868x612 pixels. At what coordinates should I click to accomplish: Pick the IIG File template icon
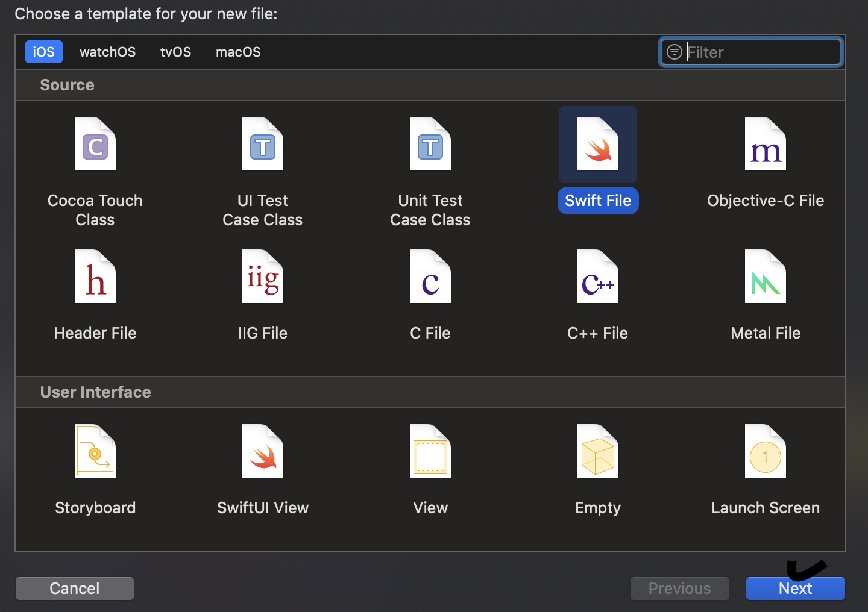point(263,276)
